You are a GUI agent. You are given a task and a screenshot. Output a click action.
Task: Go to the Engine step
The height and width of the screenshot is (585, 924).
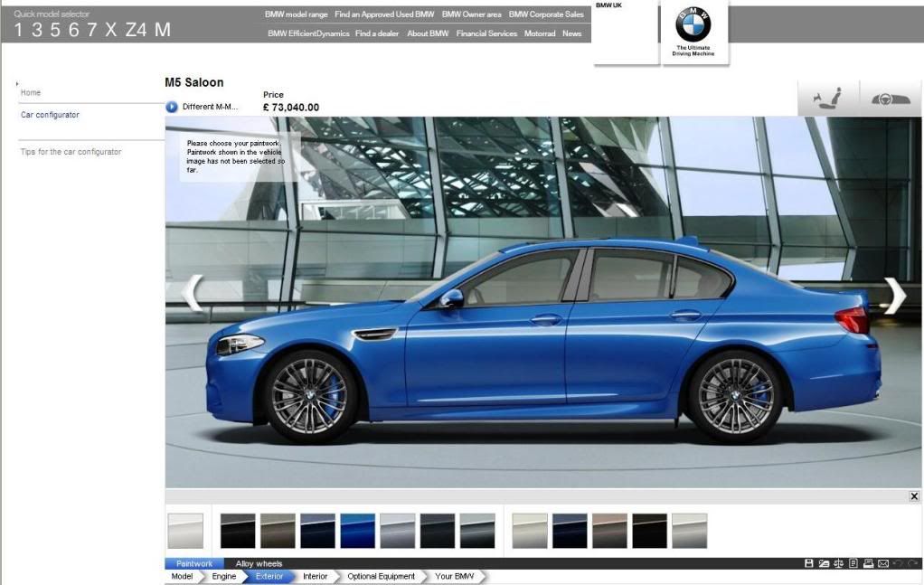pos(224,577)
